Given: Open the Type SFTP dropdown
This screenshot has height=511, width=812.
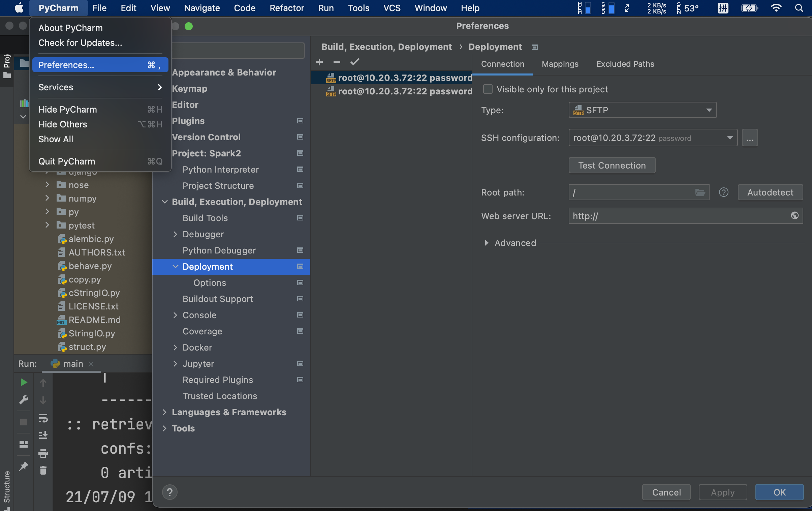Looking at the screenshot, I should point(643,110).
